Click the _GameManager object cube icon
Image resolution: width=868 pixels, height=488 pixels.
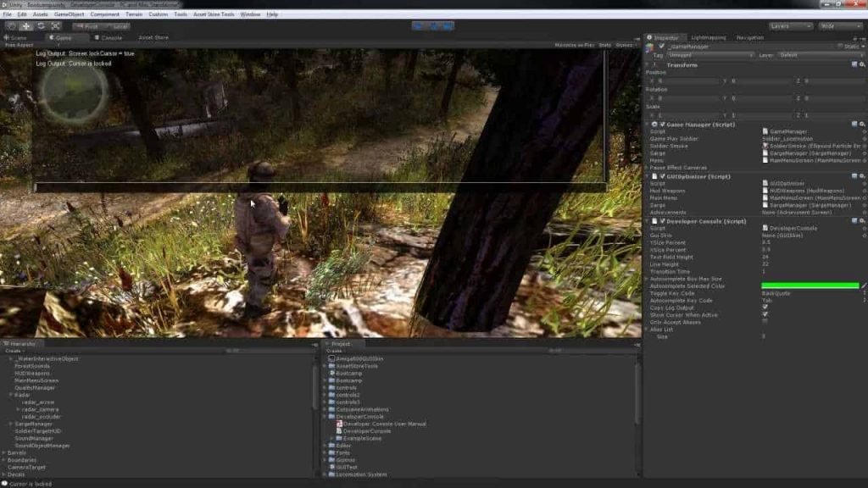click(650, 47)
